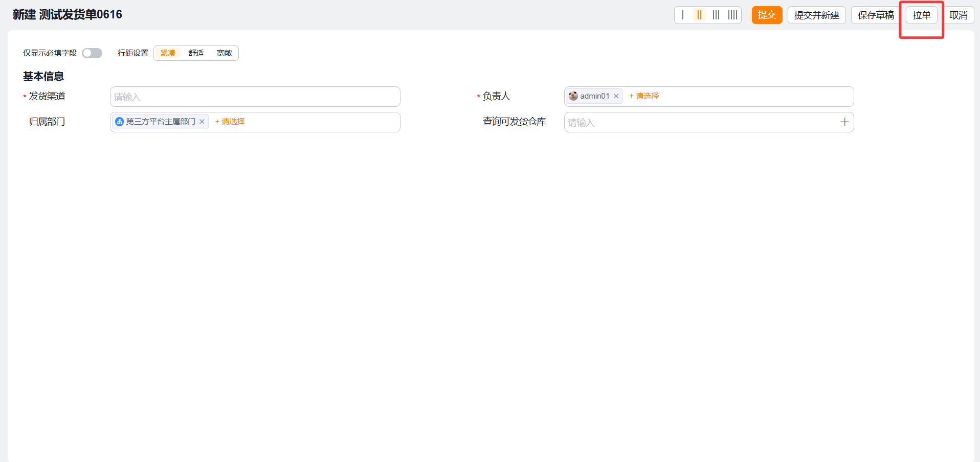Click the orange 提交 button
The width and height of the screenshot is (980, 462).
pos(767,15)
